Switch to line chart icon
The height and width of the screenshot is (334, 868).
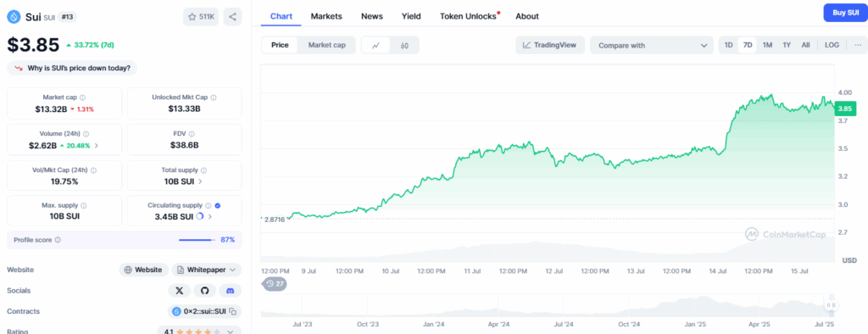(376, 46)
